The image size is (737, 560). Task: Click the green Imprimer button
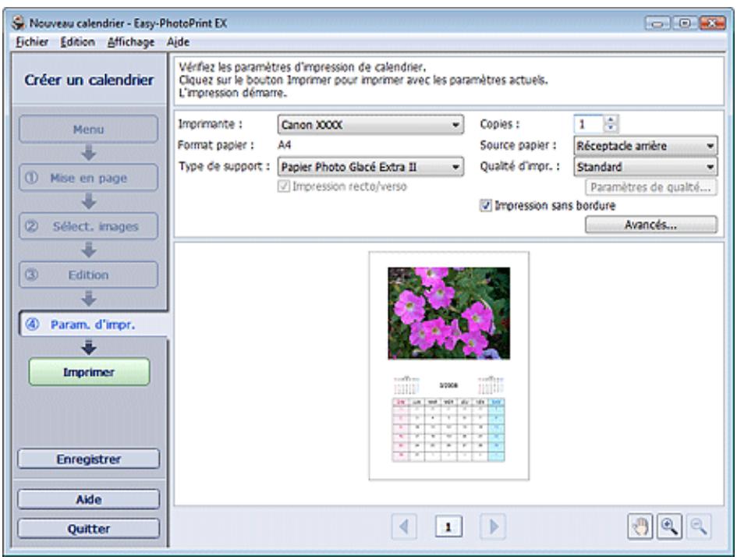click(89, 372)
